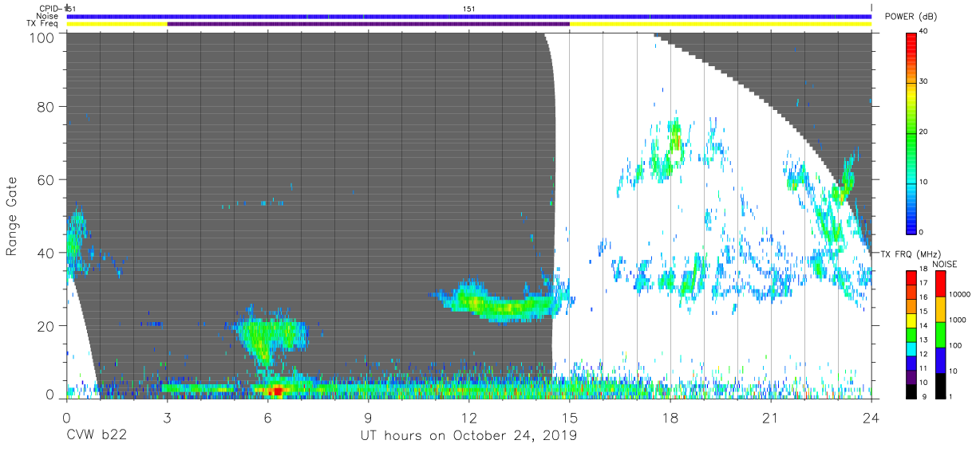980x452 pixels.
Task: Select the 'Range Gate' y-axis label
Action: tap(12, 217)
